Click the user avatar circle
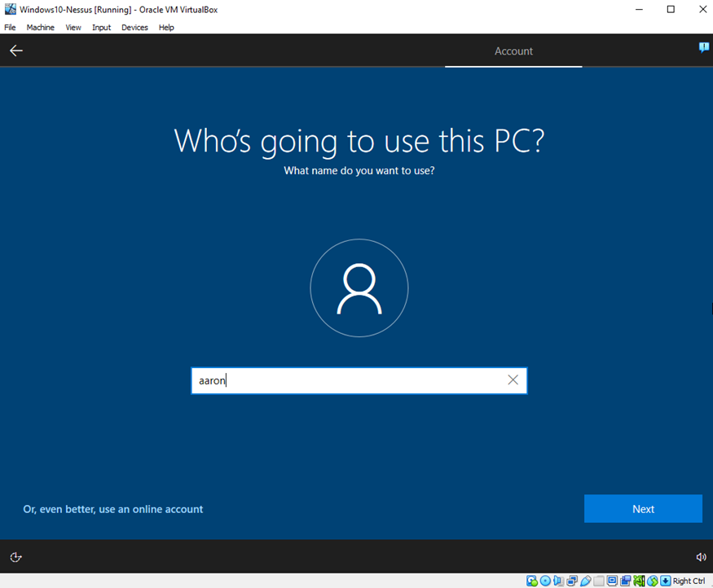Screen dimensions: 713x588 [x=359, y=287]
